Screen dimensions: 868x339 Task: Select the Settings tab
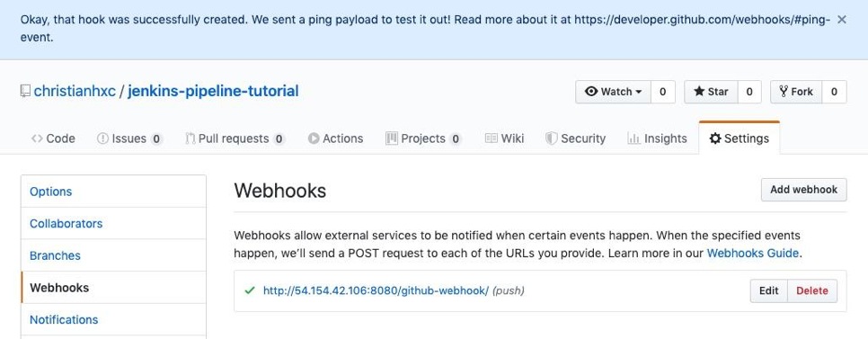coord(739,138)
